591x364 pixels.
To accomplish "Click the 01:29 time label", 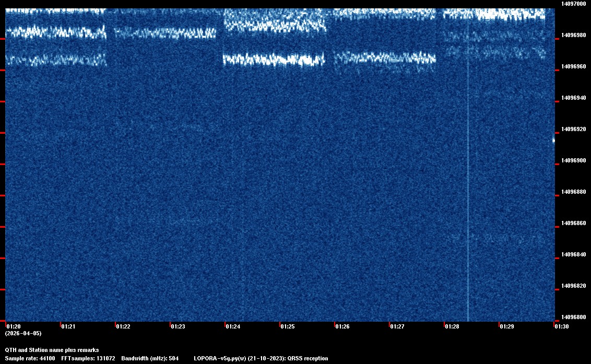I will pos(507,326).
